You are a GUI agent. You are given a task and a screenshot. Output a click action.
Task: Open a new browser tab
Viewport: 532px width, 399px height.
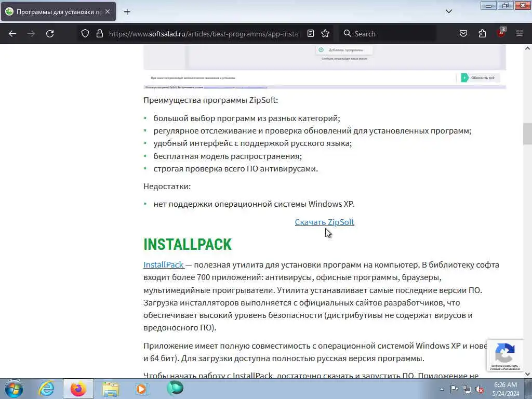[x=127, y=12]
